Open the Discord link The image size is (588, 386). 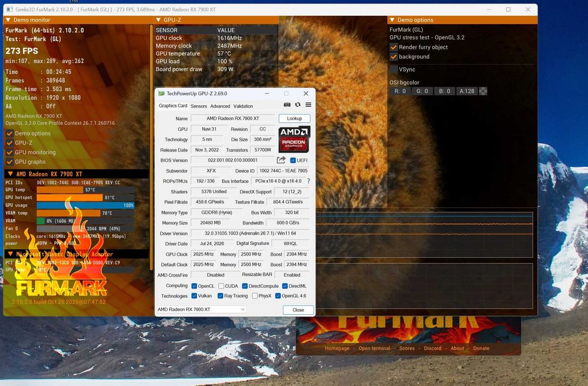tap(433, 348)
